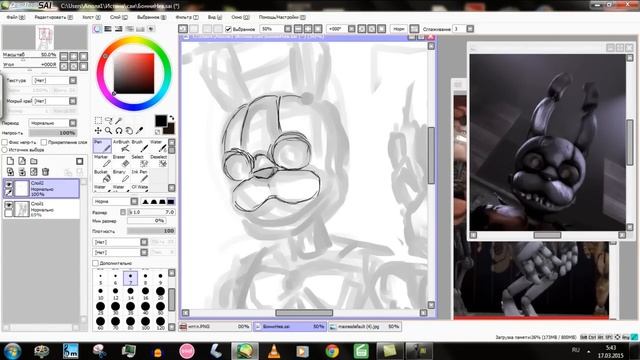Image resolution: width=640 pixels, height=360 pixels.
Task: Select brush size 100 preset
Action: point(145,323)
